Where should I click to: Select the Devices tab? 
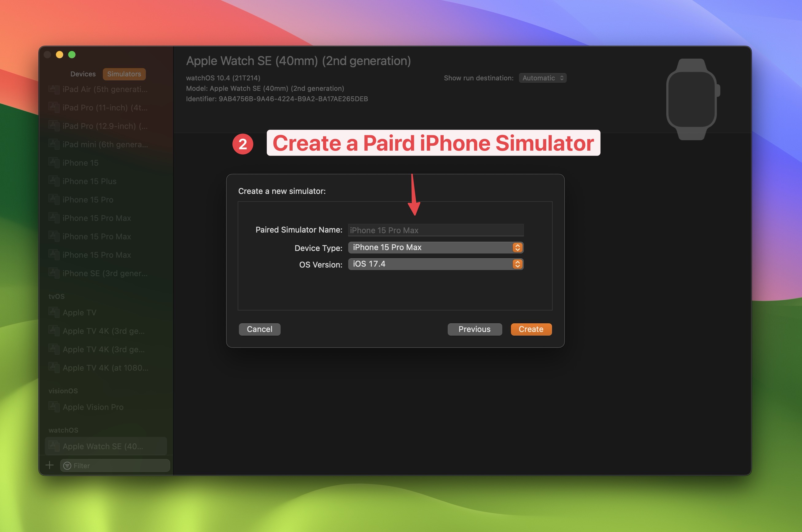81,73
